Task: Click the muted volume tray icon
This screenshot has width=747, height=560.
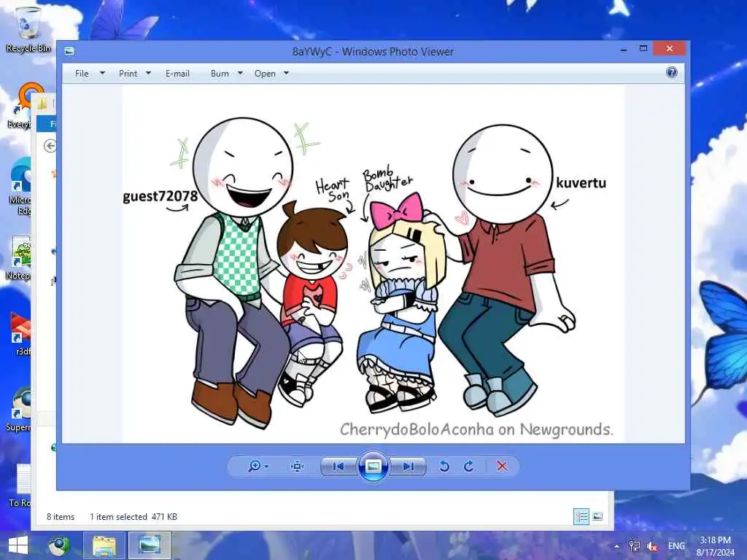Action: pyautogui.click(x=651, y=546)
